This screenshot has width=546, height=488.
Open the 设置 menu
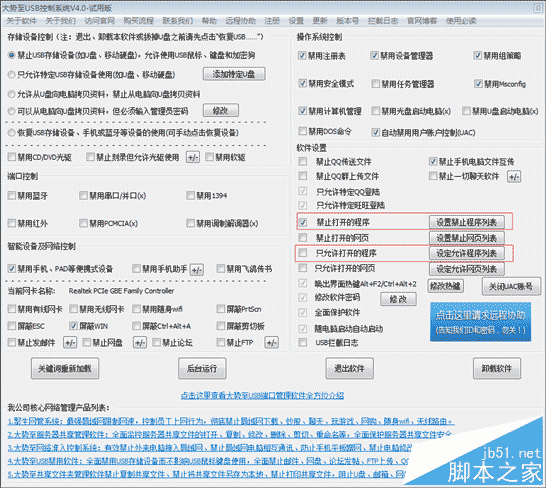click(x=296, y=21)
